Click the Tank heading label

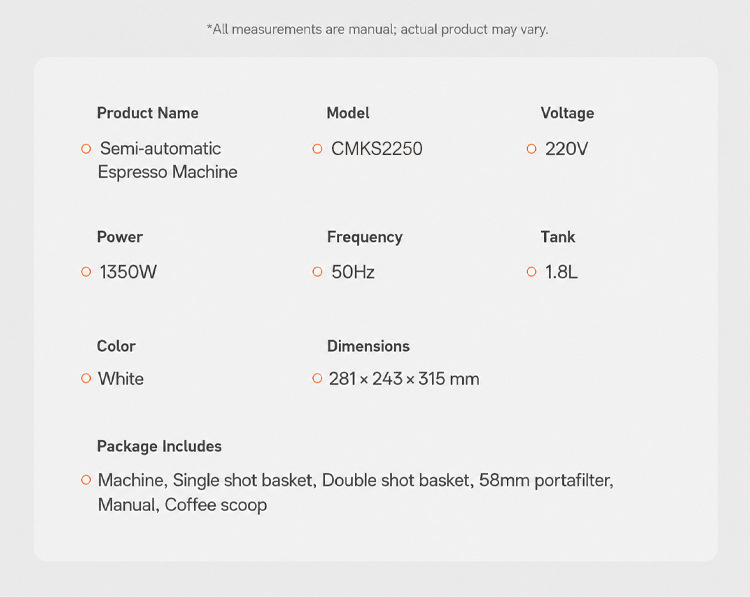click(x=558, y=237)
